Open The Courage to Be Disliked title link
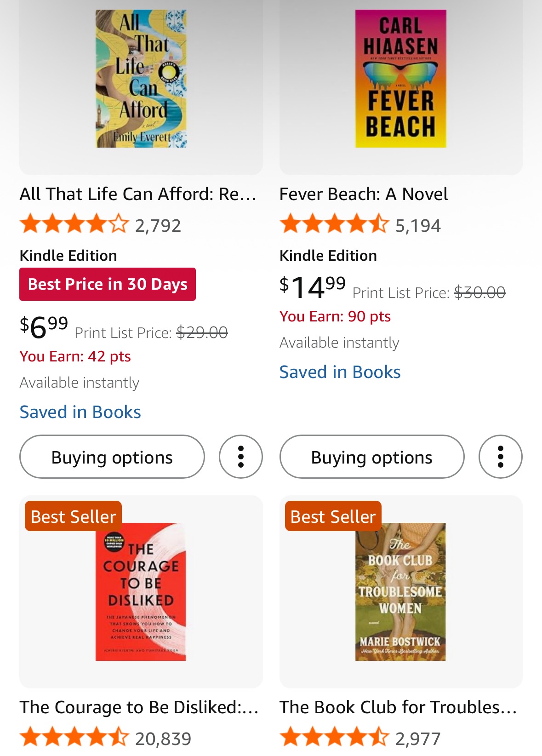The width and height of the screenshot is (542, 756). tap(139, 707)
